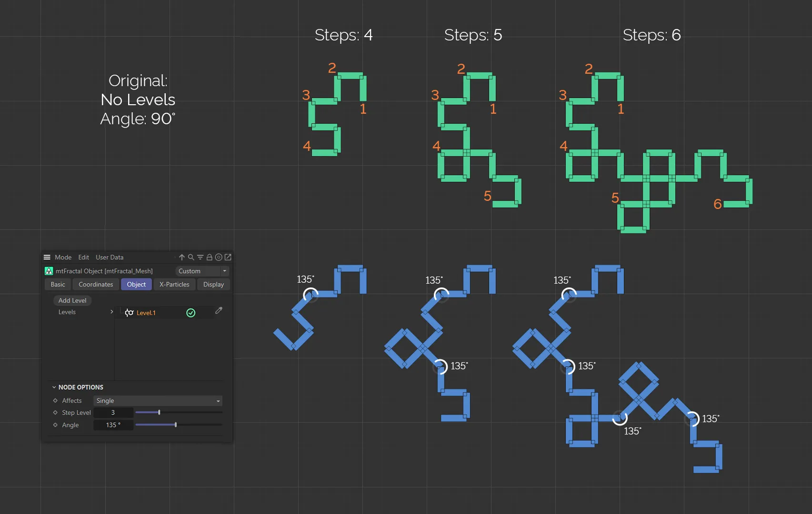Toggle the green checkmark on Level.1
Image resolution: width=812 pixels, height=514 pixels.
[x=190, y=313]
